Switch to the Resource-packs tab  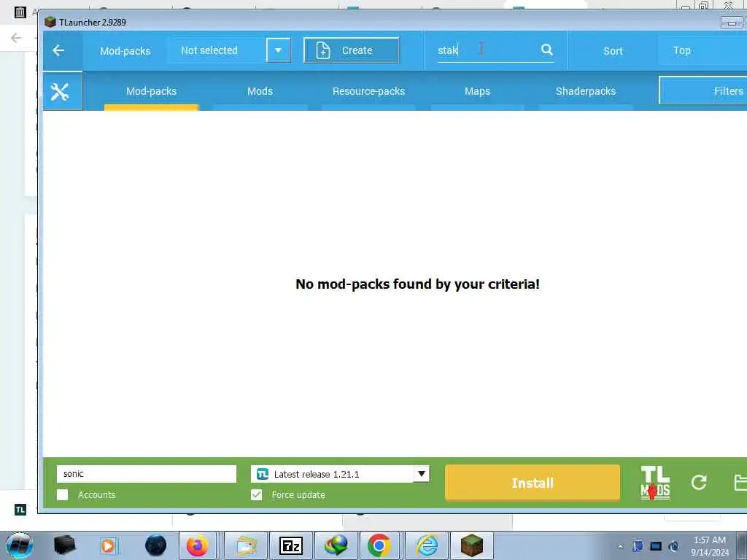click(x=368, y=91)
